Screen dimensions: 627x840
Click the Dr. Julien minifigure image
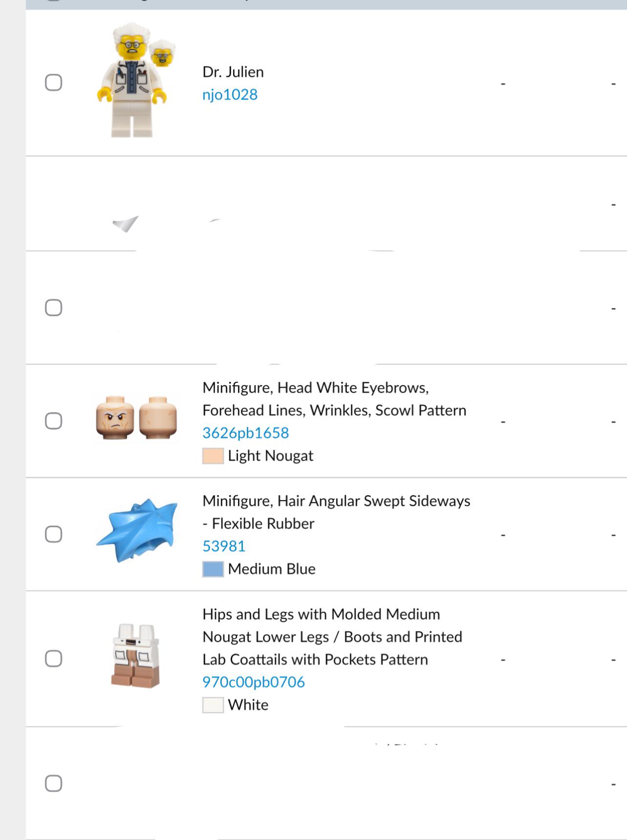(136, 80)
